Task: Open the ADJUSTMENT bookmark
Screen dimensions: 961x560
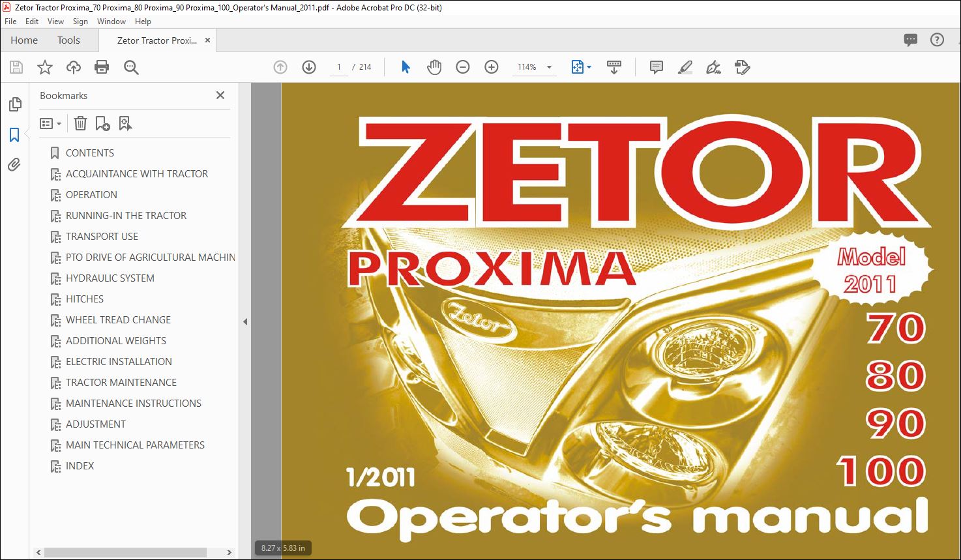Action: click(x=96, y=424)
